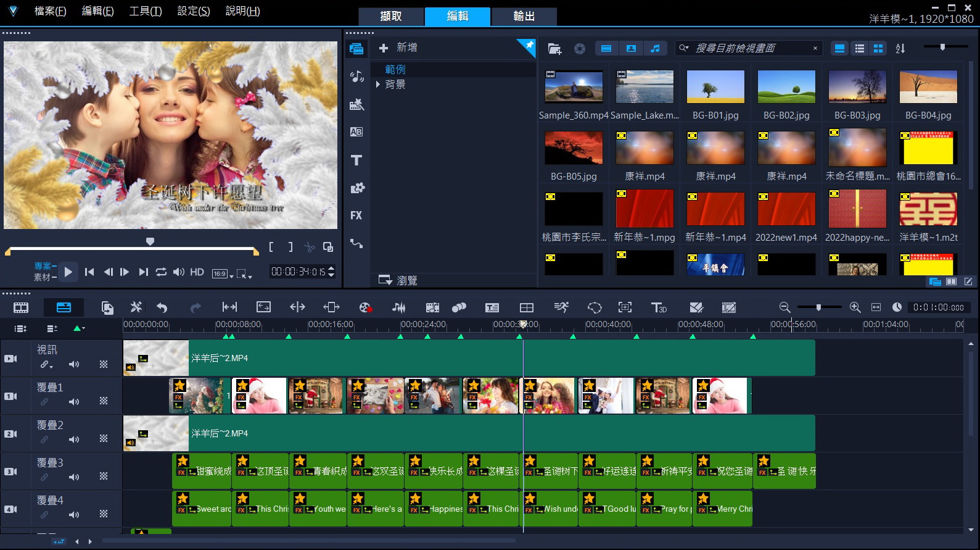Screen dimensions: 980x550
Task: Switch to the 輸出 tab
Action: tap(524, 16)
